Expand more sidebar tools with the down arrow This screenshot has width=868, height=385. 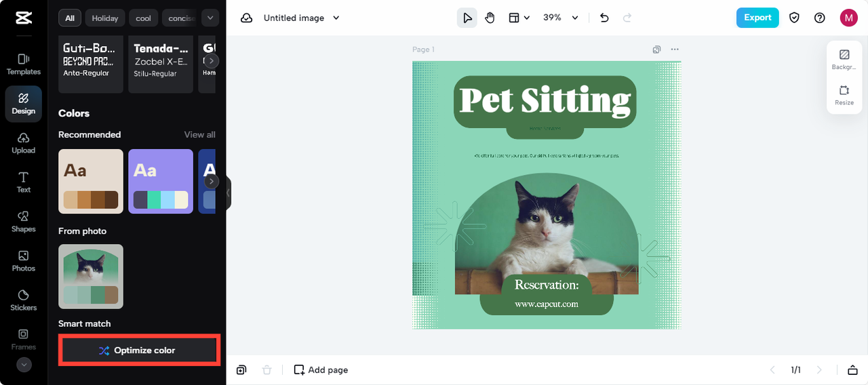(x=24, y=365)
